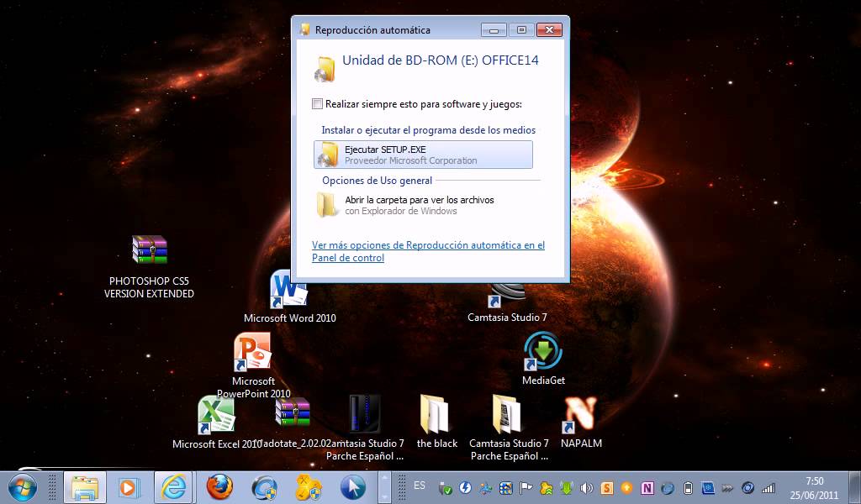Click the Action Center flag tray icon

pos(526,487)
